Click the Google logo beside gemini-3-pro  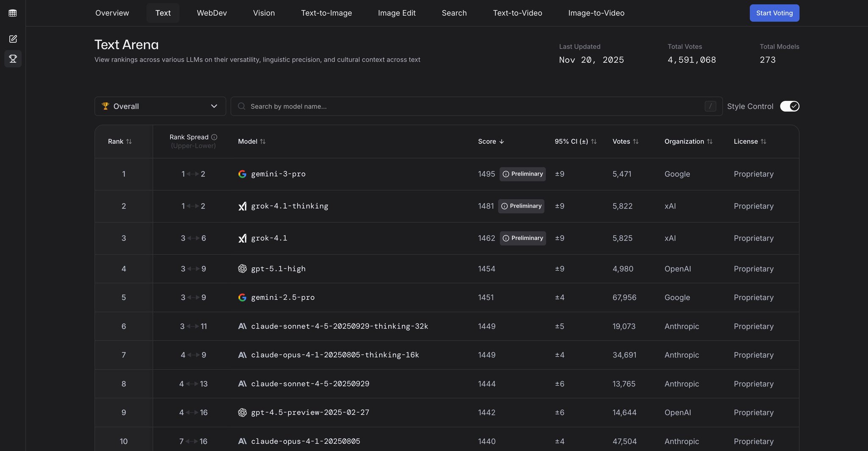pos(242,174)
